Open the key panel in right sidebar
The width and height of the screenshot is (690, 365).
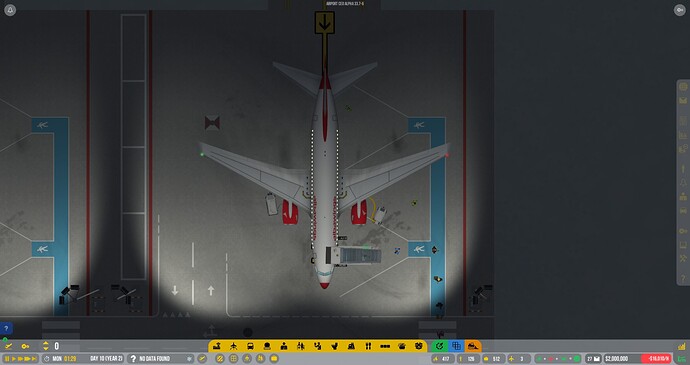[x=683, y=231]
